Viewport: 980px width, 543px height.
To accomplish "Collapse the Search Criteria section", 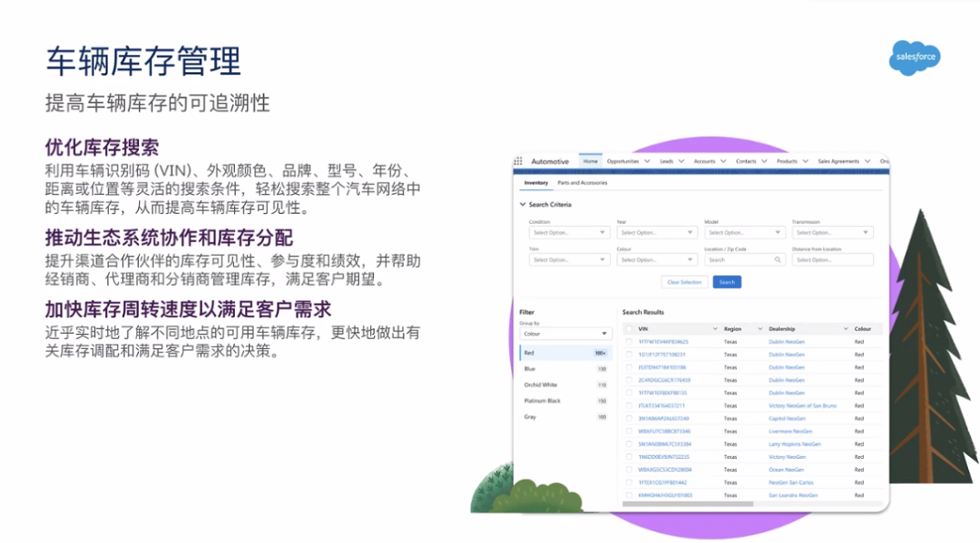I will click(x=523, y=205).
